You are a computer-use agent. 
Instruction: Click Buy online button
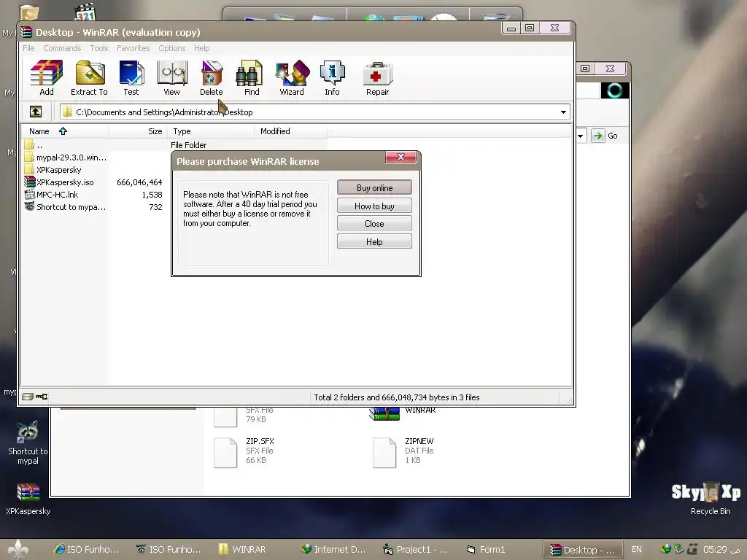point(374,187)
